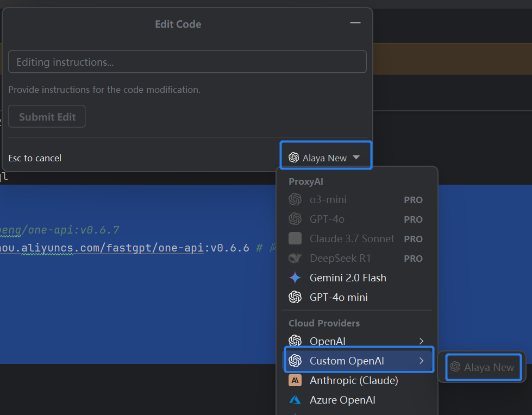The height and width of the screenshot is (415, 532).
Task: Minimize the Edit Code dialog
Action: coord(355,23)
